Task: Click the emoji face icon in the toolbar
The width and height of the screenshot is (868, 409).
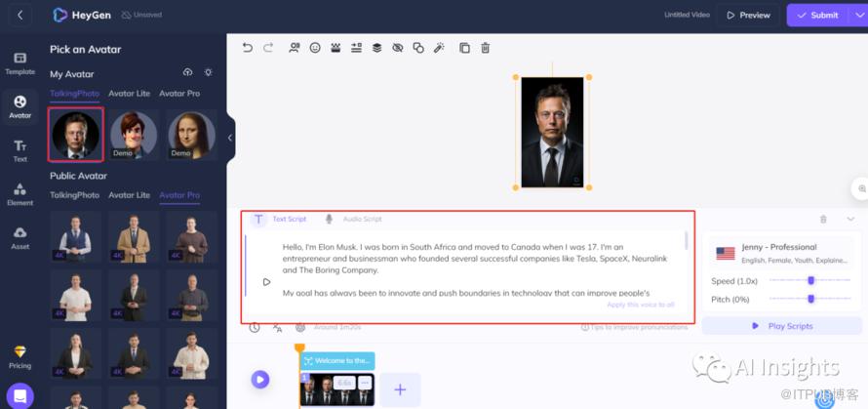Action: tap(315, 48)
